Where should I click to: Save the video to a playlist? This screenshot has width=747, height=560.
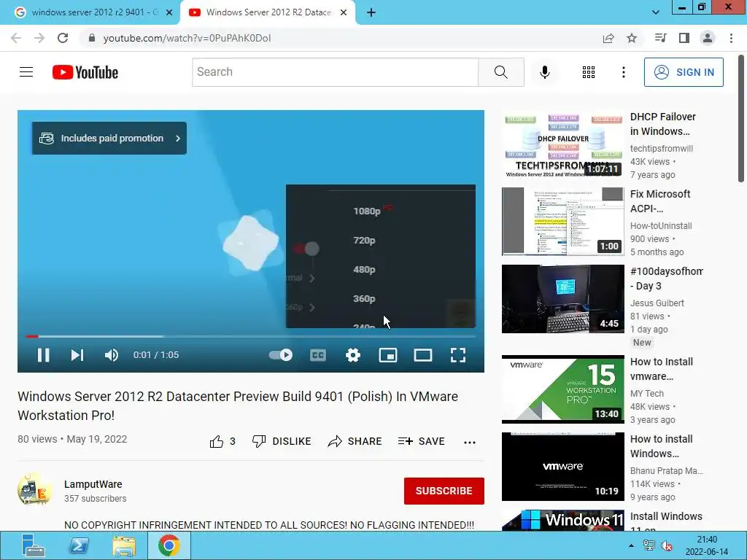[421, 441]
